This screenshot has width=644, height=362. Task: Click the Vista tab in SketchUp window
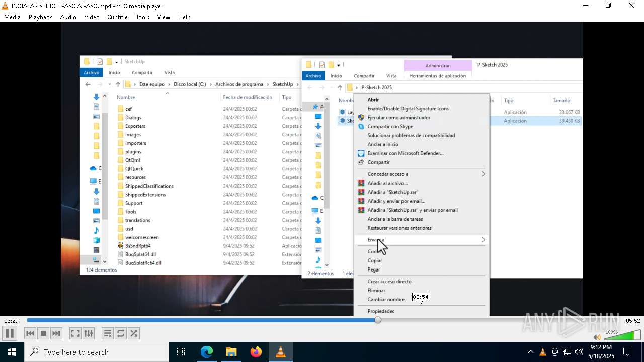tap(170, 73)
